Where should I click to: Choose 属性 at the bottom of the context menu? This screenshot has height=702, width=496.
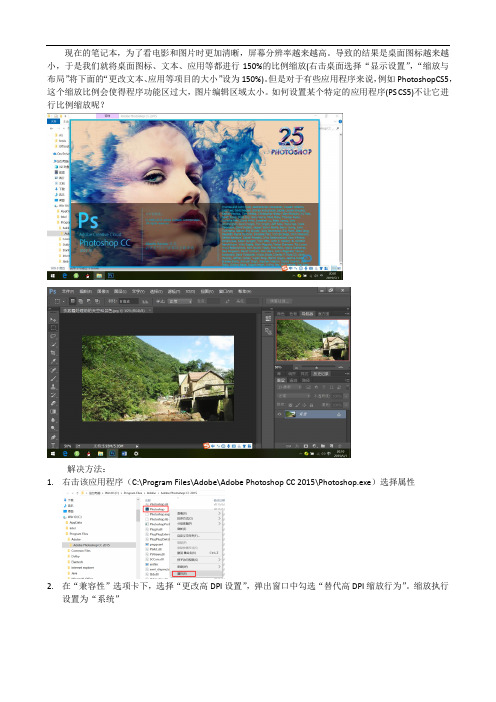184,574
